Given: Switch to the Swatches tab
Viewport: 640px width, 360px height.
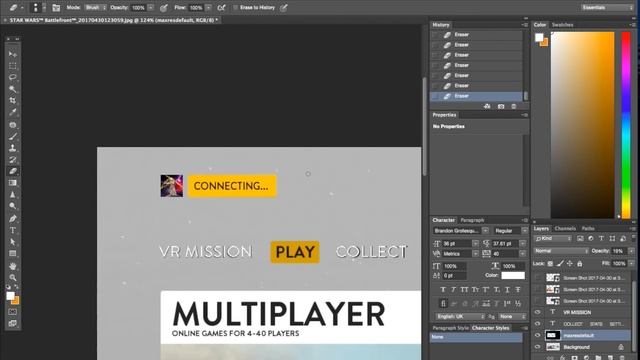Looking at the screenshot, I should pos(562,25).
